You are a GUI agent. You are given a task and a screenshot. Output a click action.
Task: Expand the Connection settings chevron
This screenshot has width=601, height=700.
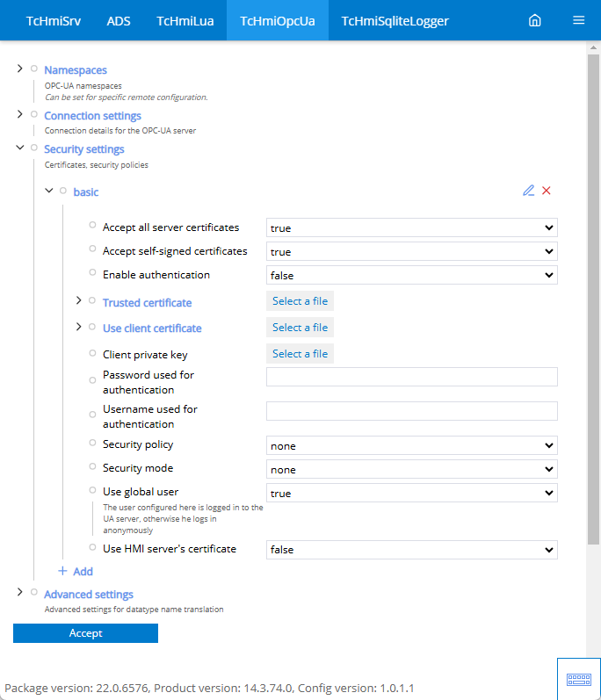pyautogui.click(x=19, y=114)
